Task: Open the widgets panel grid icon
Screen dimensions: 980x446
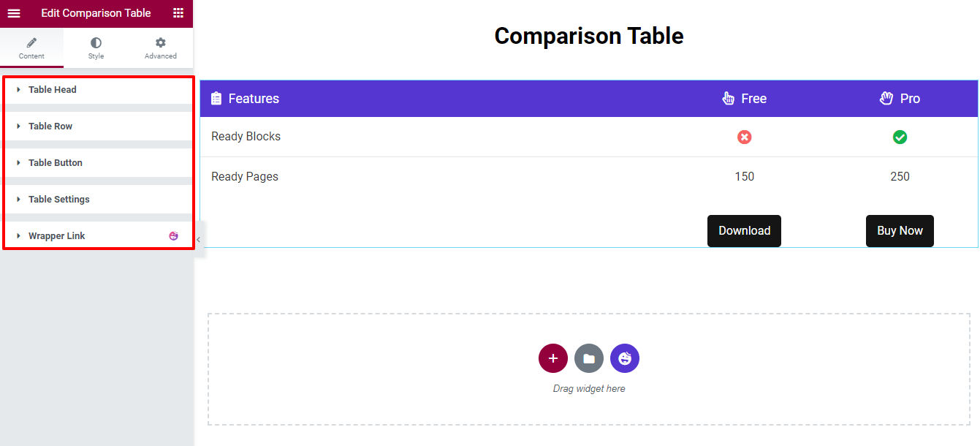Action: (178, 13)
